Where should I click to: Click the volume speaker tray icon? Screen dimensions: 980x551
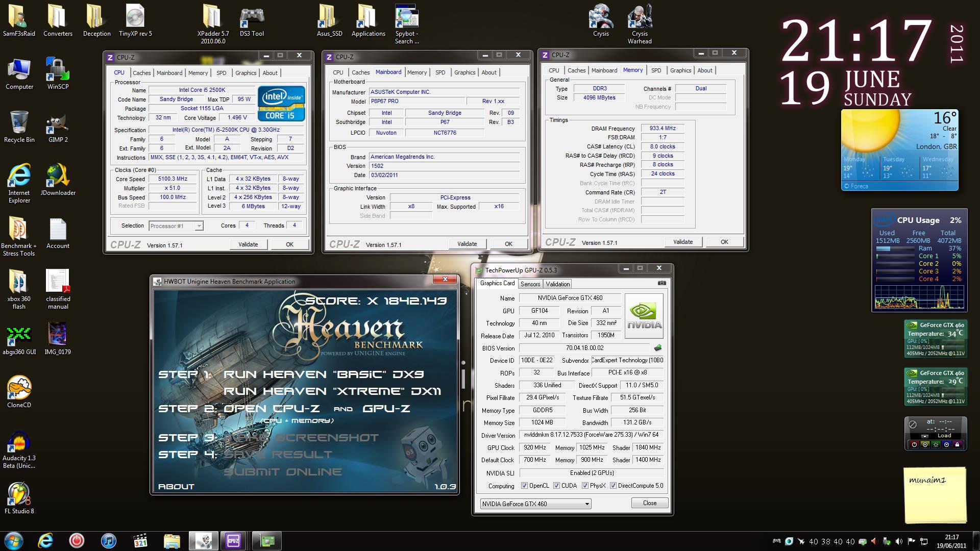[899, 541]
